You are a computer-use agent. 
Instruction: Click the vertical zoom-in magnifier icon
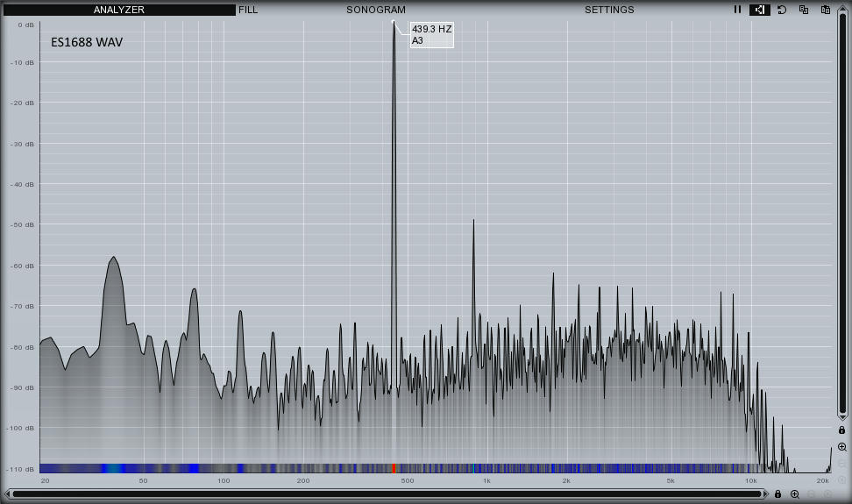pos(841,447)
